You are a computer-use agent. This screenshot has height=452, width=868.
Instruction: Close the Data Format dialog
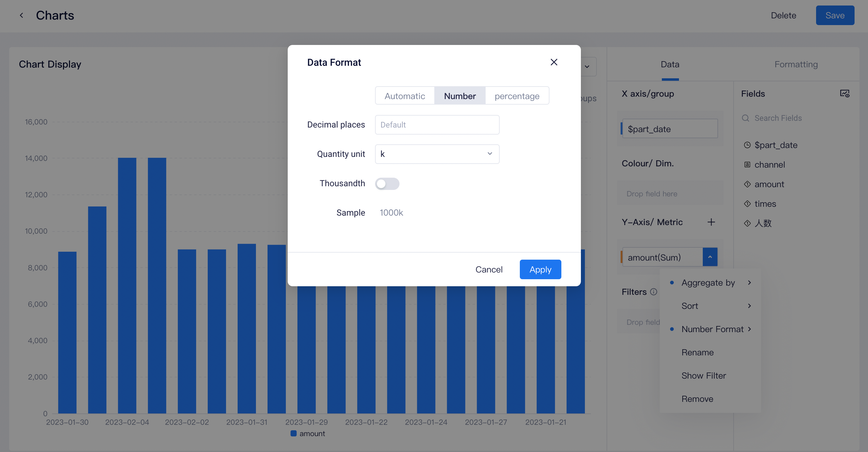coord(554,62)
